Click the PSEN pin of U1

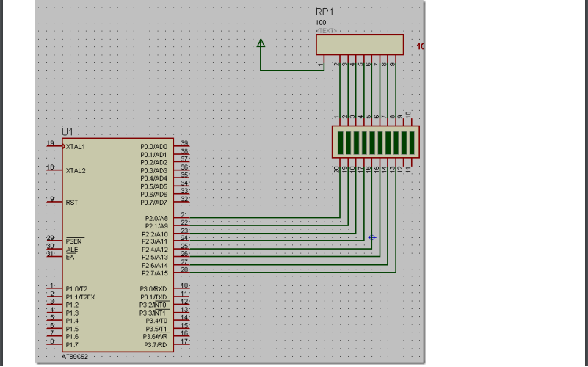74,240
